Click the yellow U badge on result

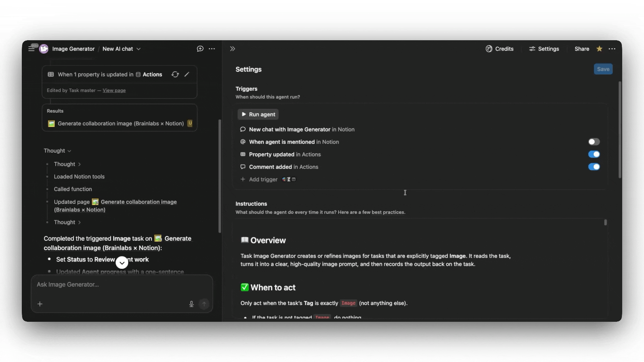coord(190,123)
